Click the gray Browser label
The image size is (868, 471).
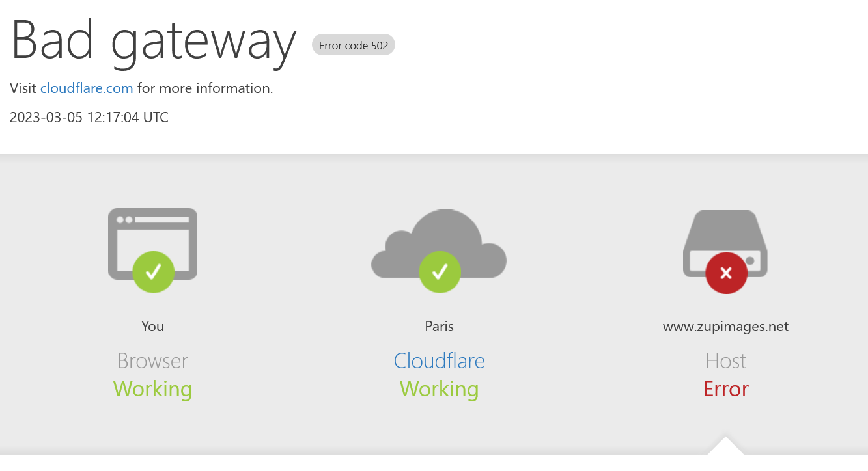point(152,360)
